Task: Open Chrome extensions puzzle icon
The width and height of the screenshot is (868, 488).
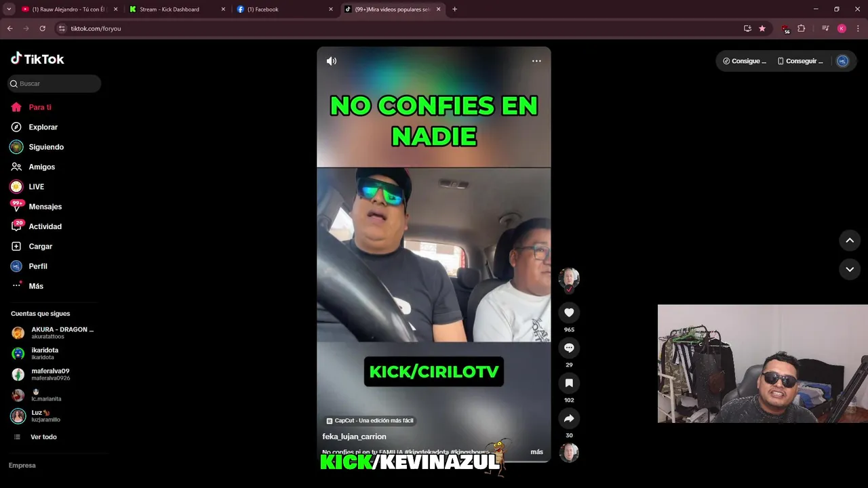Action: pyautogui.click(x=802, y=28)
